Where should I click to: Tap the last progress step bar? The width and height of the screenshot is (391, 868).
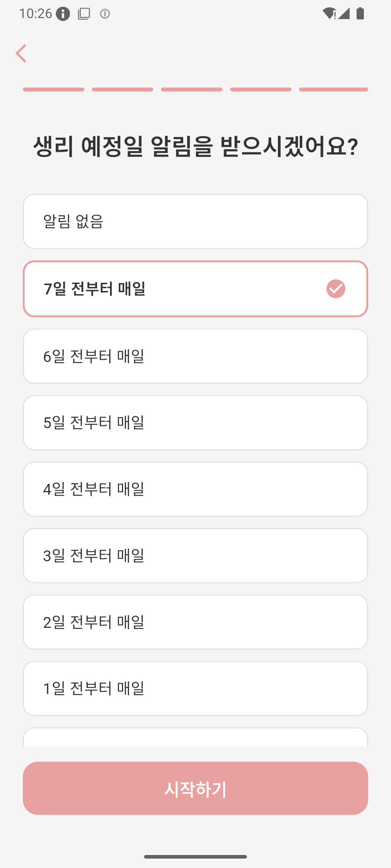(333, 89)
